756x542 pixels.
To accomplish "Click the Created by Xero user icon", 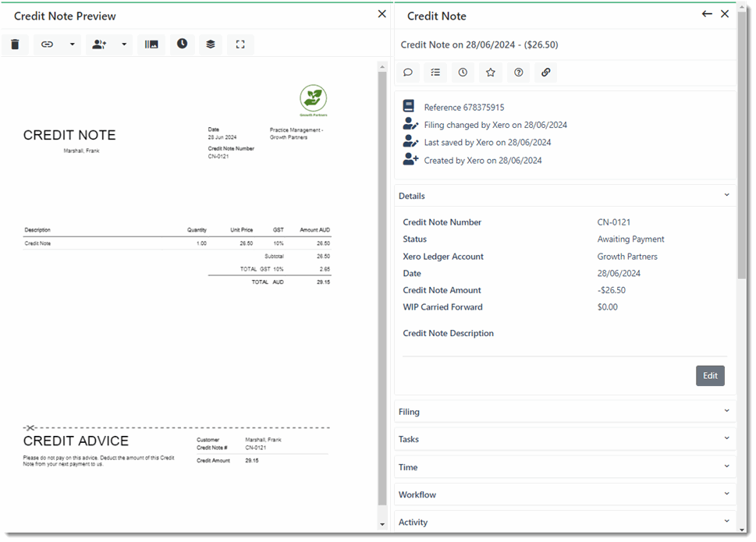I will click(410, 159).
